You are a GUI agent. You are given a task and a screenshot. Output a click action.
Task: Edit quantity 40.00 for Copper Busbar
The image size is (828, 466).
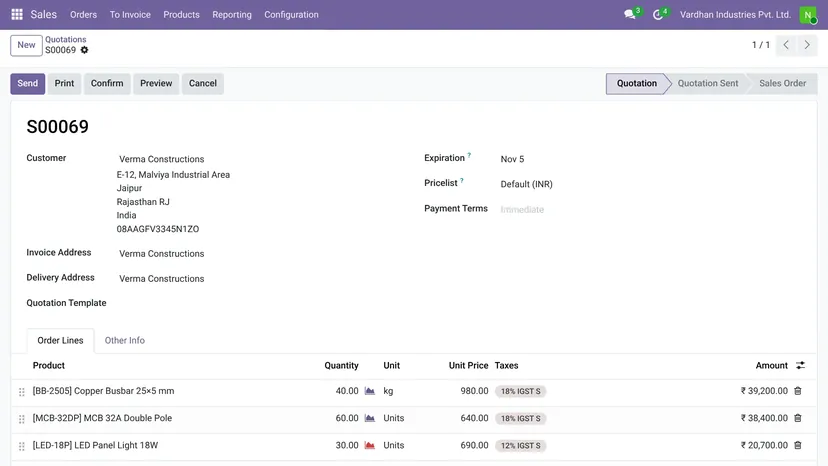point(346,391)
